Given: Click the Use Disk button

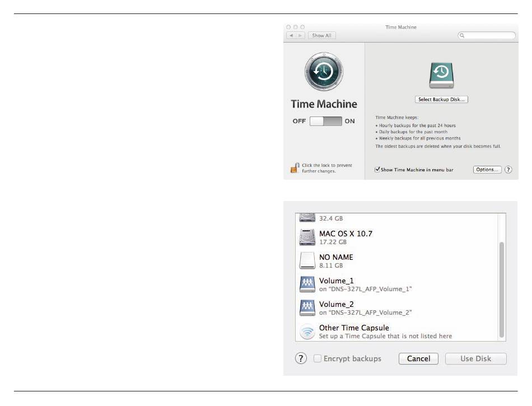Looking at the screenshot, I should [x=475, y=358].
